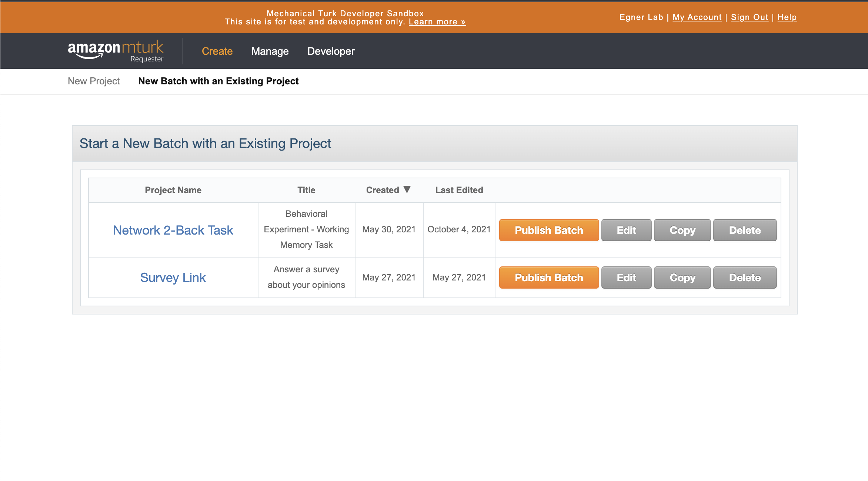The image size is (868, 481).
Task: Click the Created column header text
Action: [383, 190]
